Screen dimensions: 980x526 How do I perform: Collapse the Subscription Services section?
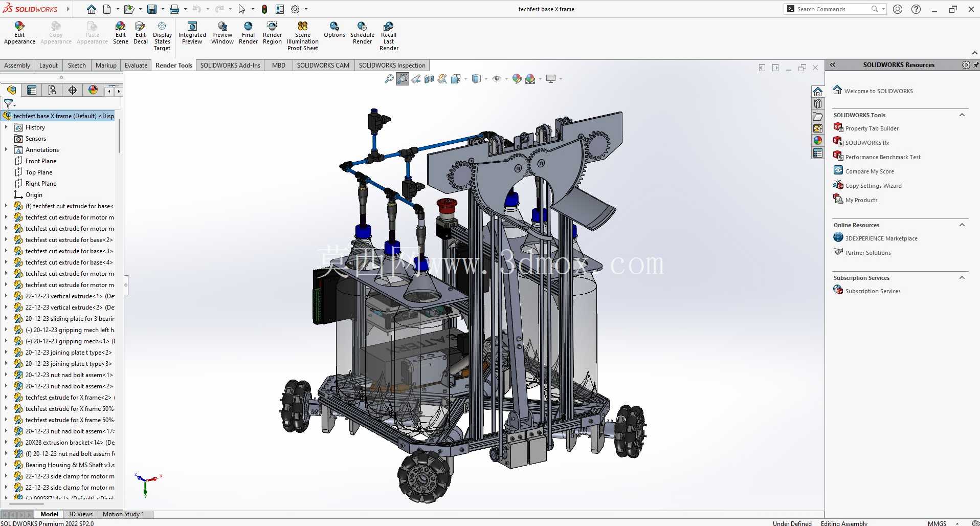pyautogui.click(x=962, y=278)
